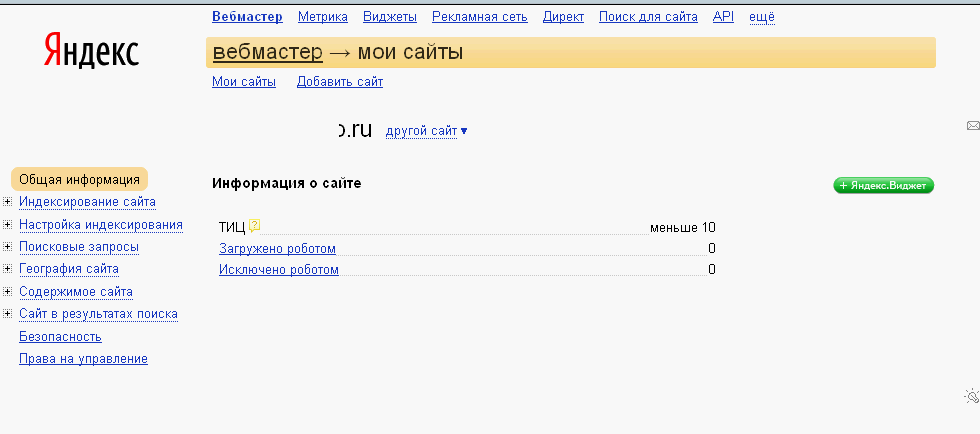
Task: Expand География сайта plus box
Action: point(7,269)
